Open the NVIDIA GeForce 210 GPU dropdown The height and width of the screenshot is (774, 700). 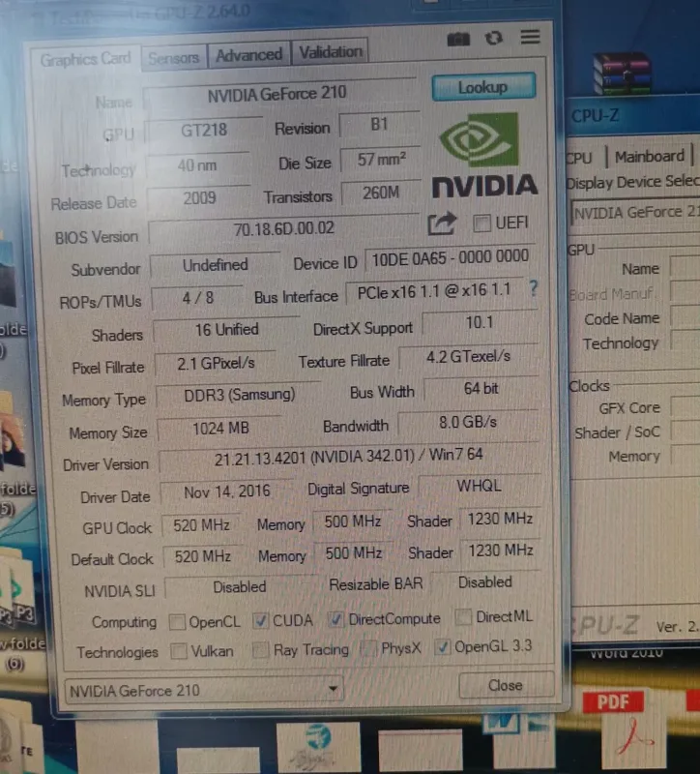[204, 690]
